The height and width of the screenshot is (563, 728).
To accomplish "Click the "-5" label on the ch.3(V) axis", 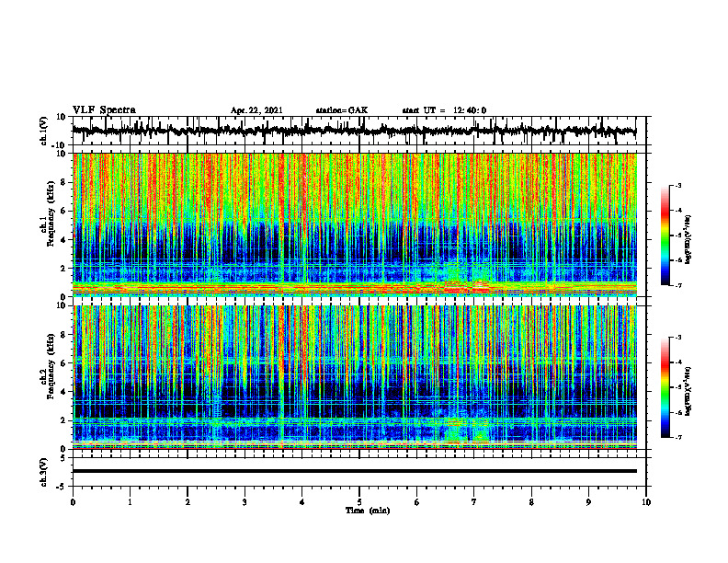I will tap(63, 487).
